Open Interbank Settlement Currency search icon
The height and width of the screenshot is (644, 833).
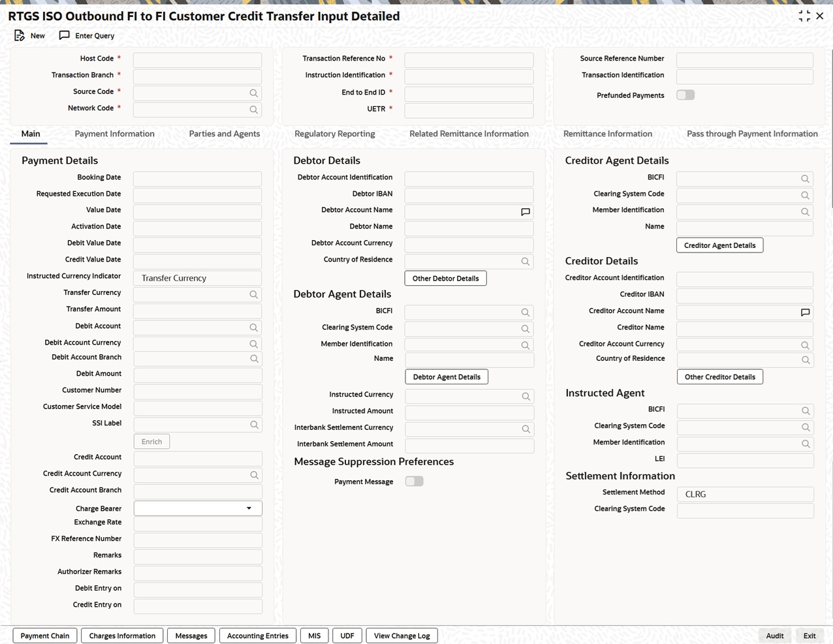click(x=526, y=429)
